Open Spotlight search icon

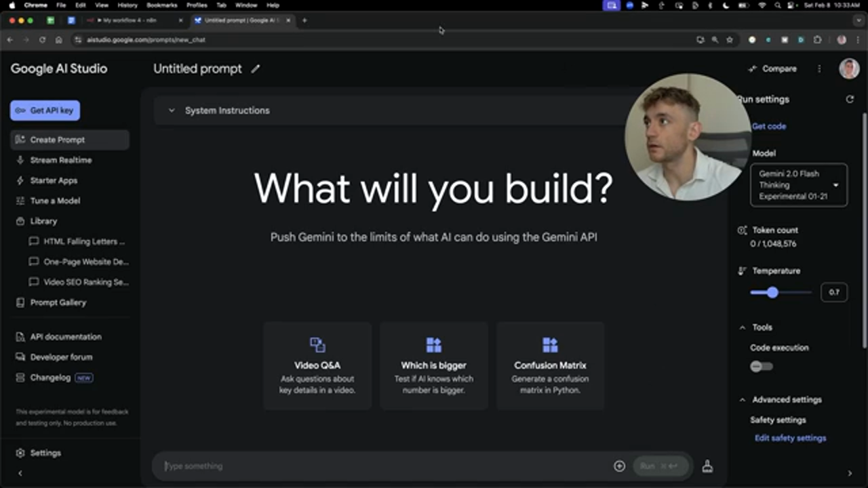tap(777, 5)
